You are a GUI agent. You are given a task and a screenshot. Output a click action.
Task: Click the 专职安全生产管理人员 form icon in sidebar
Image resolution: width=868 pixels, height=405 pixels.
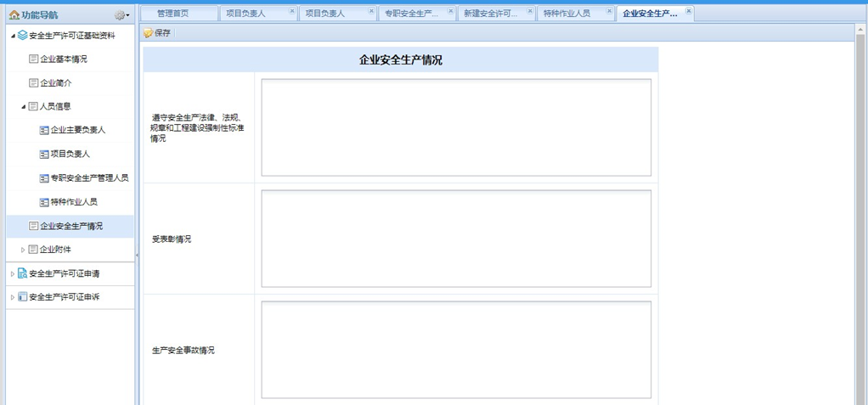click(44, 178)
